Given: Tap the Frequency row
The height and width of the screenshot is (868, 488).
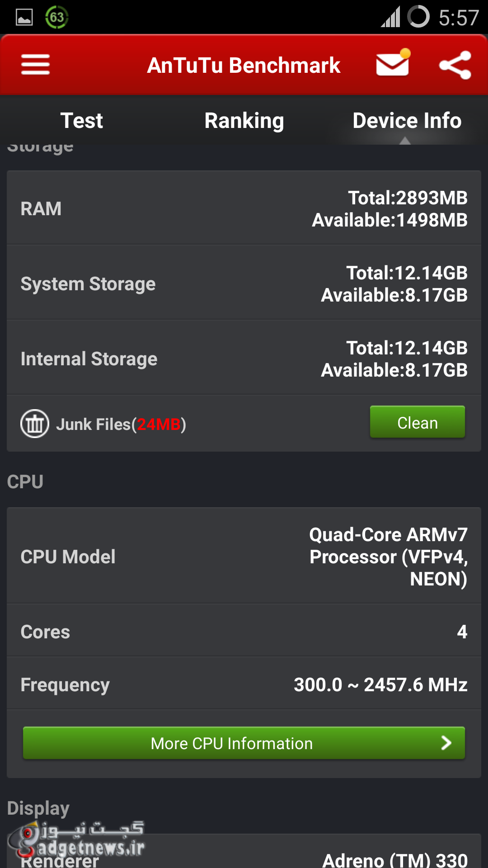Looking at the screenshot, I should 244,684.
